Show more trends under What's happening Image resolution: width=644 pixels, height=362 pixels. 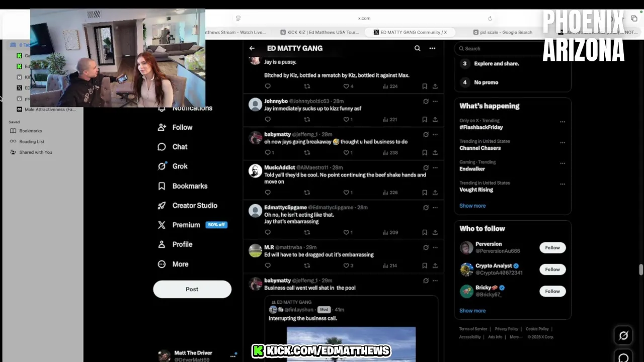[x=472, y=206]
